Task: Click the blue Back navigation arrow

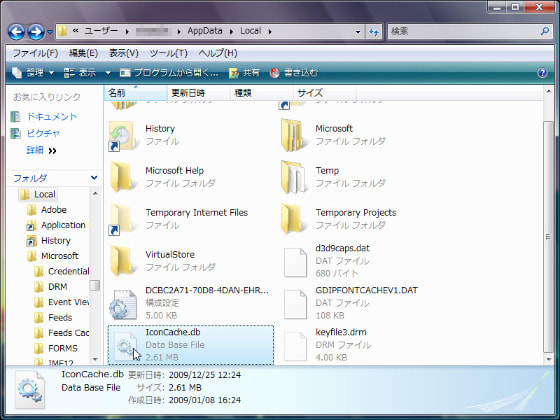Action: (16, 32)
